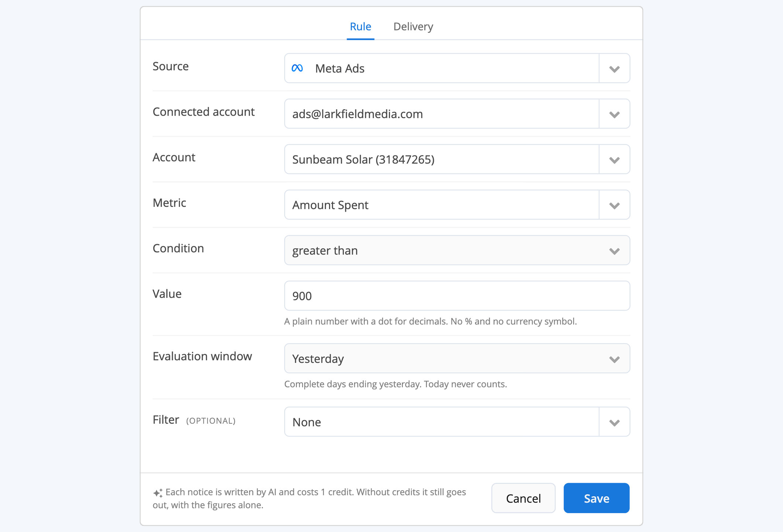Click the 'Each notice is written by AI' note
783x532 pixels.
[310, 498]
